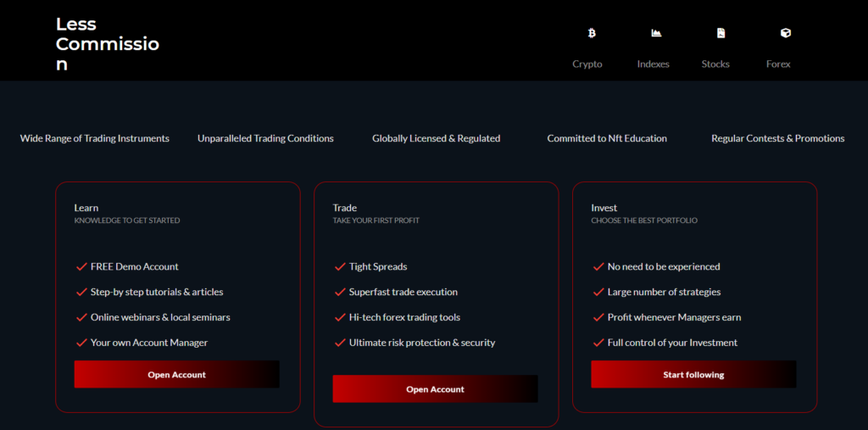Click the cube icon above Forex
Screen dimensions: 868x430
click(785, 33)
